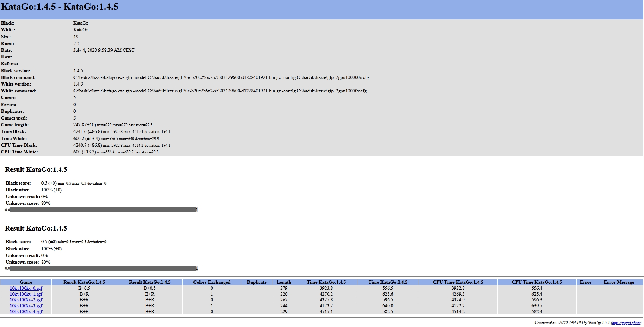Select the White command path ending in gtp_2gpu10000v.cfg
644x327 pixels.
220,91
